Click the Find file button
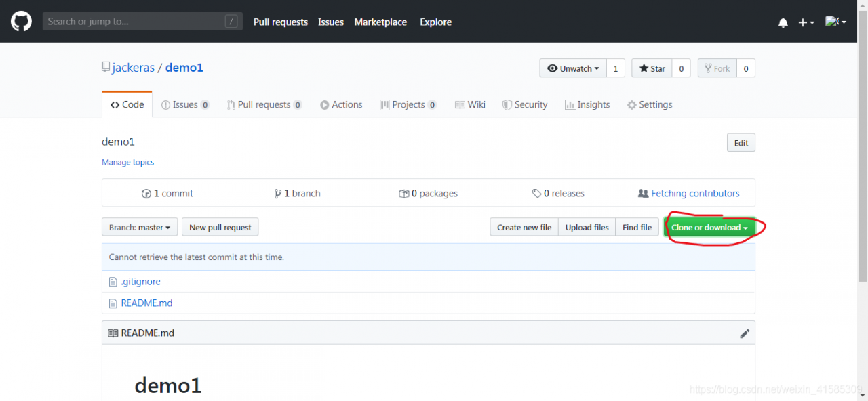Image resolution: width=868 pixels, height=401 pixels. (x=637, y=228)
